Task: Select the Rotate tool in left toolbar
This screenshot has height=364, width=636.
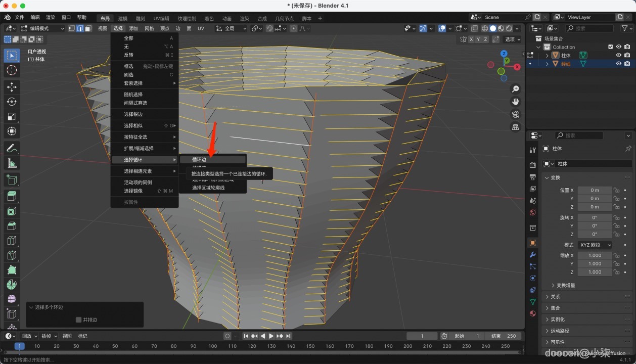Action: (12, 102)
